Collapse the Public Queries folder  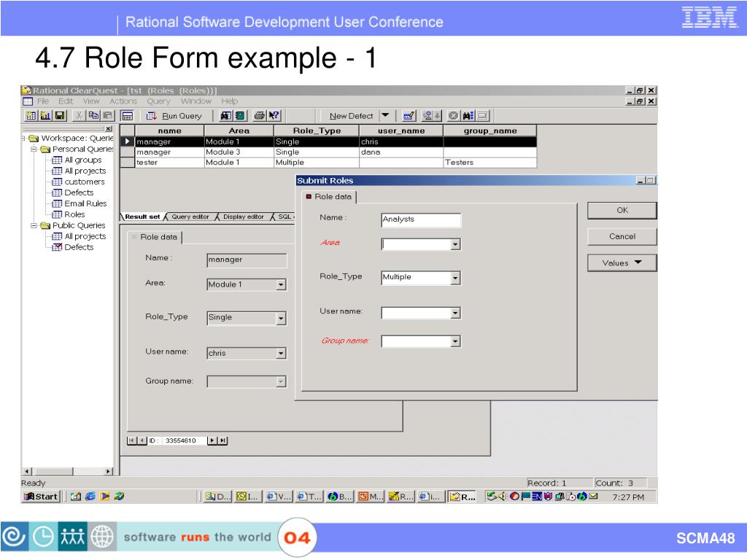(x=34, y=225)
